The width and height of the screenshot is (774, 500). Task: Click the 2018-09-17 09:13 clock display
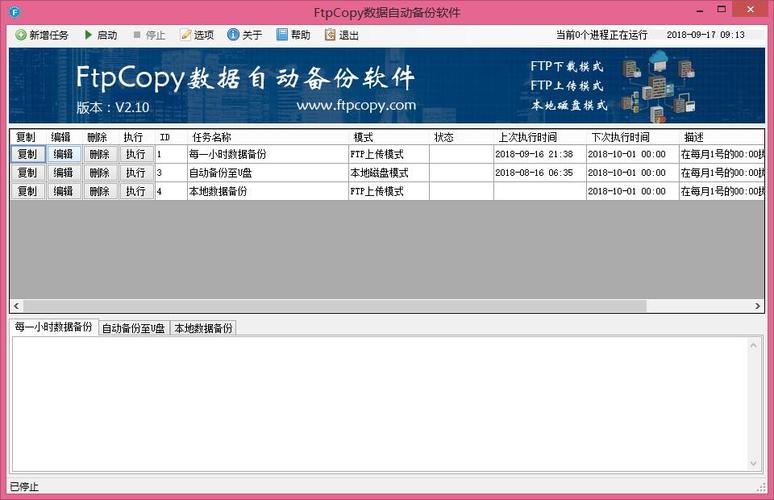705,35
